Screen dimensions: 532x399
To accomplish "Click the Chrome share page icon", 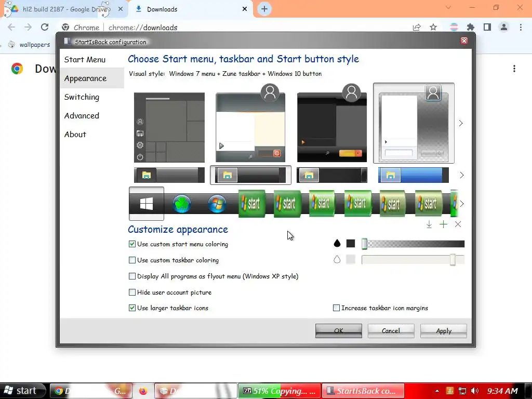I will (417, 27).
